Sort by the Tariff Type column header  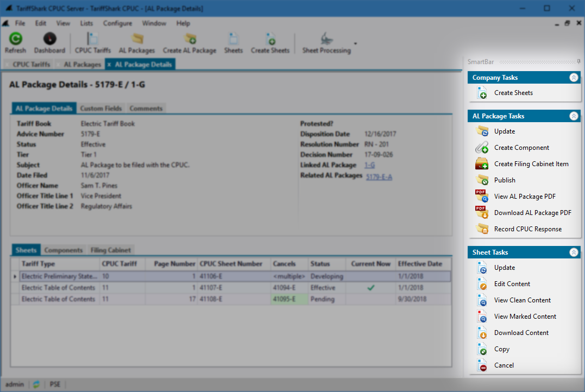(x=59, y=264)
